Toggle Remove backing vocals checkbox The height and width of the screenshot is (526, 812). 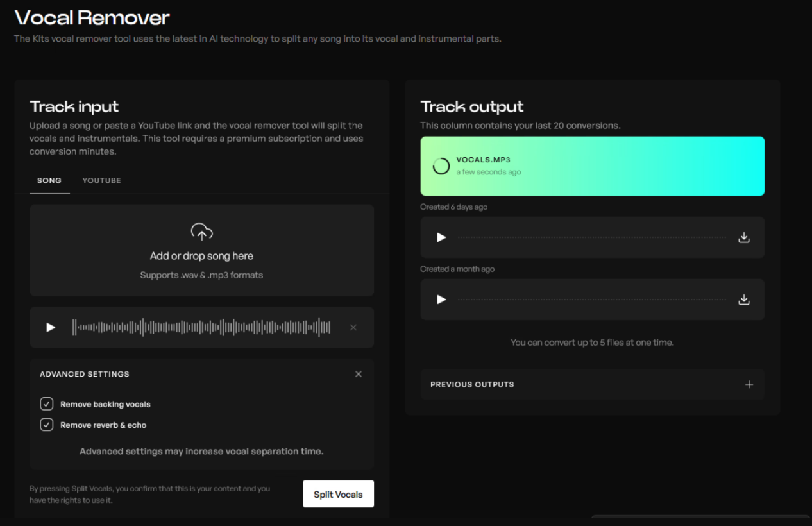click(x=46, y=404)
